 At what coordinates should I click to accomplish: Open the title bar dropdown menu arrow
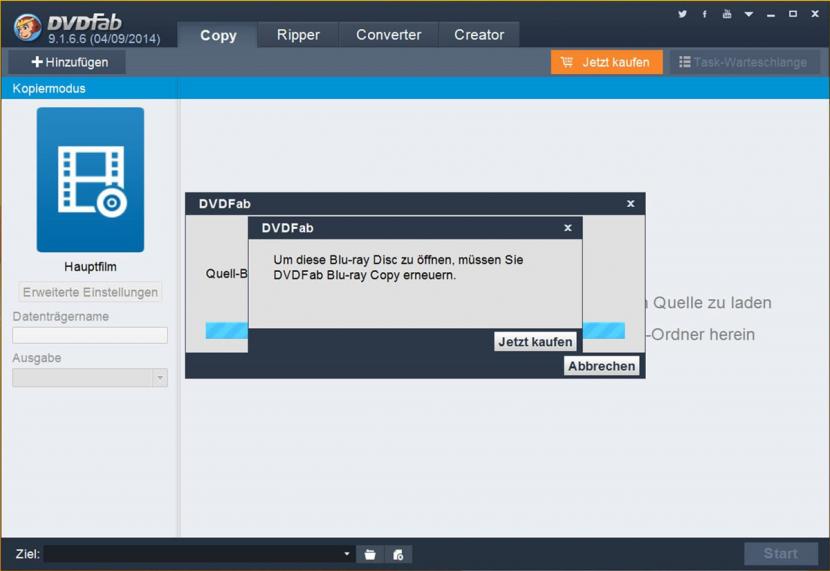click(x=748, y=14)
